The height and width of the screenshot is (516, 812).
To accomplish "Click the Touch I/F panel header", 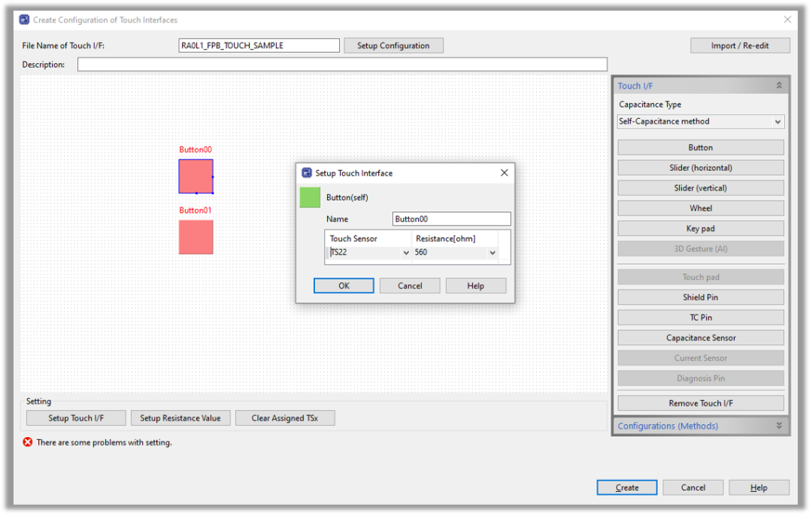I will [x=701, y=86].
